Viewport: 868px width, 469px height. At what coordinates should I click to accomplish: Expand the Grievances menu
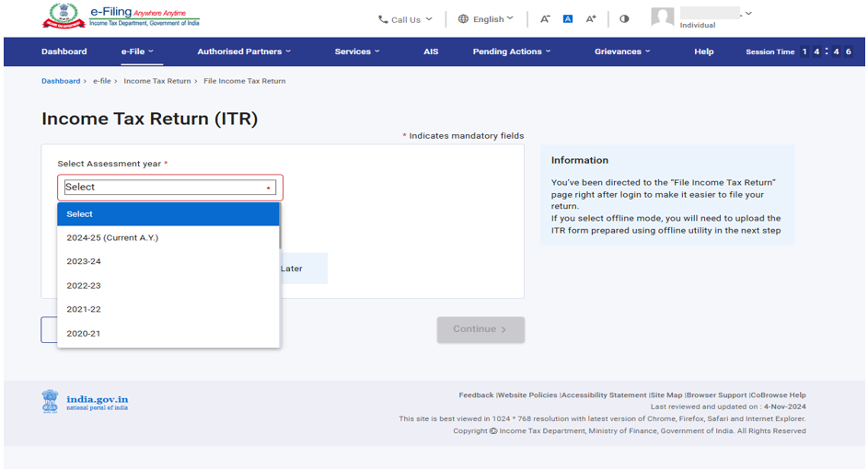click(622, 51)
